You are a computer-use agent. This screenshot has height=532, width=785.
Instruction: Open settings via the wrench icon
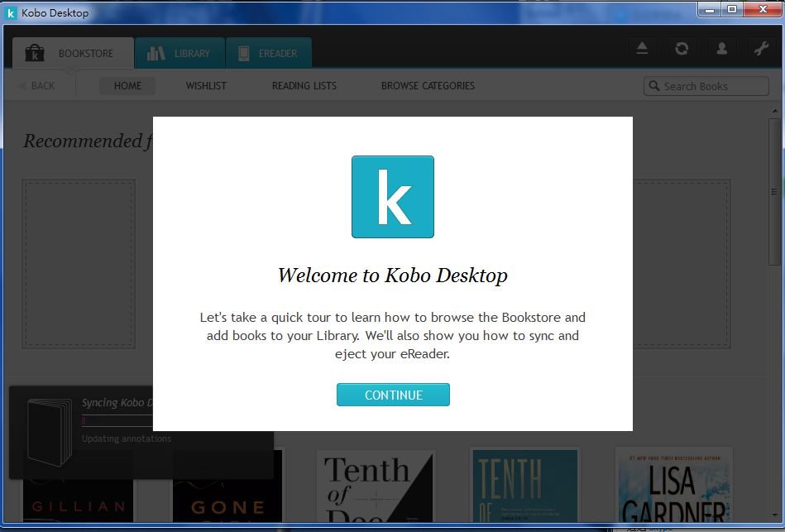click(x=761, y=49)
